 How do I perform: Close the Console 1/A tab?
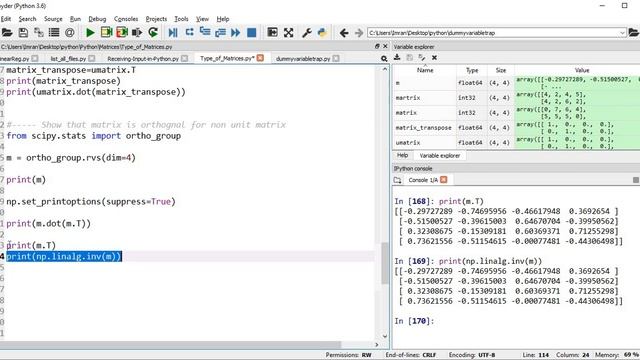pos(444,180)
